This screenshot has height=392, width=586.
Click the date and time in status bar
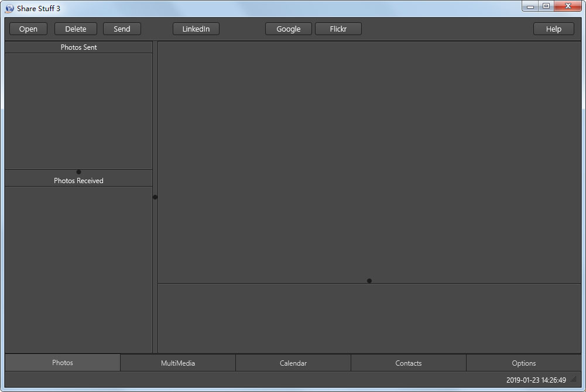click(536, 380)
